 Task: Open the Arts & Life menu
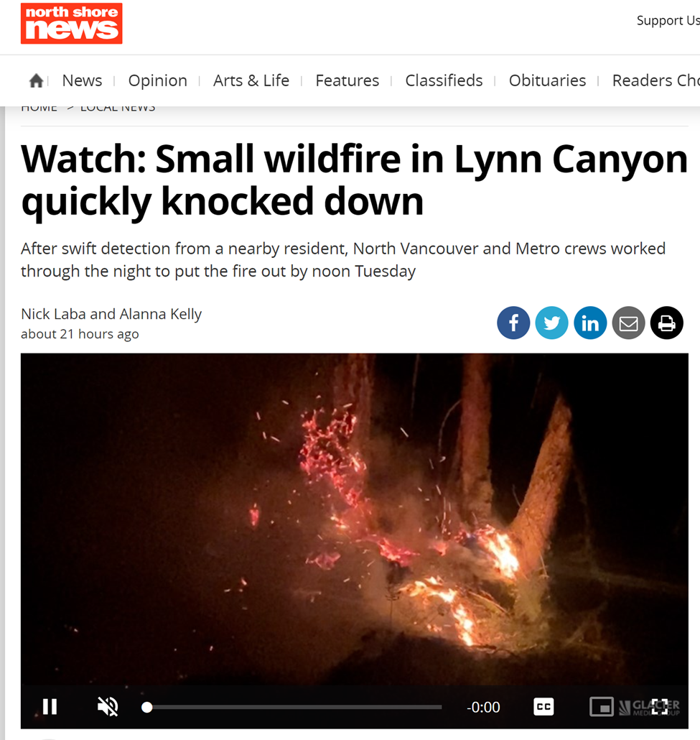click(251, 80)
